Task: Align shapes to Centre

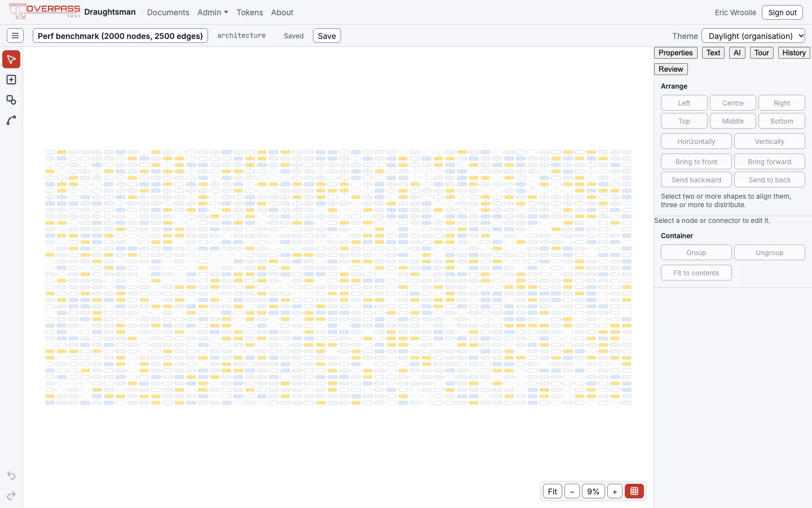Action: click(733, 103)
